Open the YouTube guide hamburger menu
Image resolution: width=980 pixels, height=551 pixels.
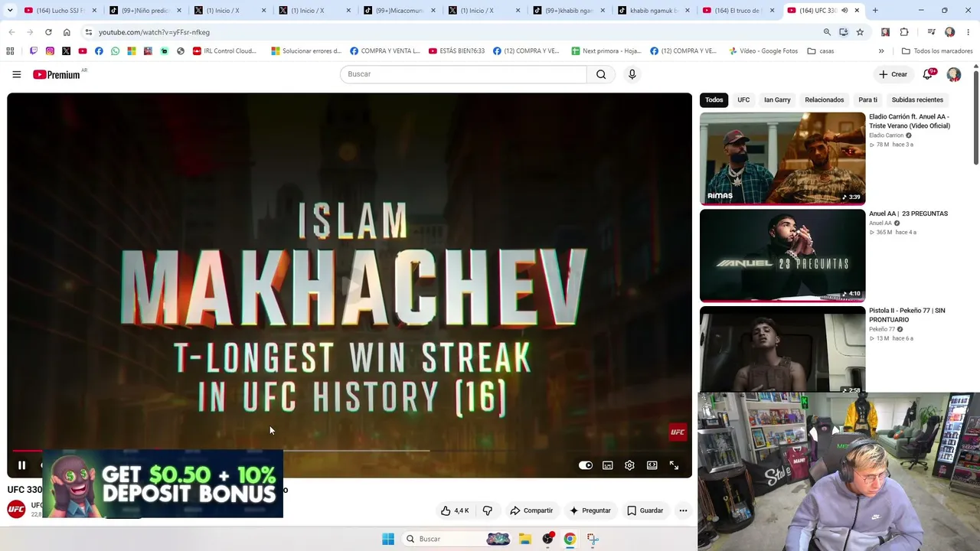coord(16,74)
